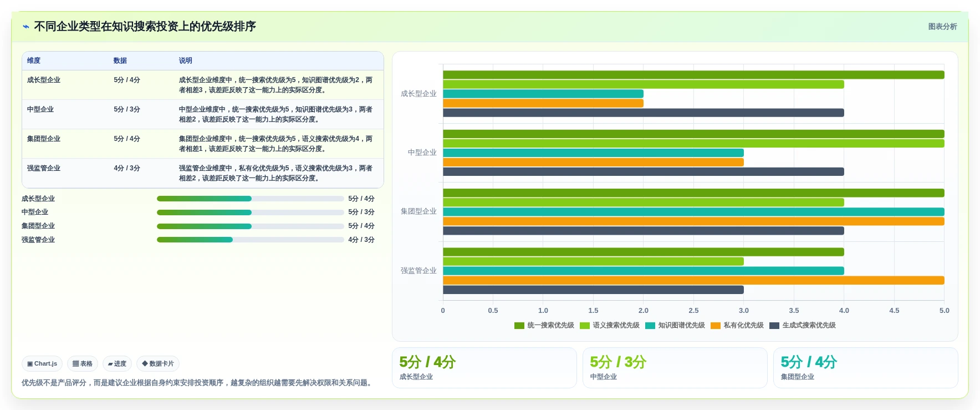Click 强监管企业 light green 语义搜索 bar
The width and height of the screenshot is (980, 410).
593,261
